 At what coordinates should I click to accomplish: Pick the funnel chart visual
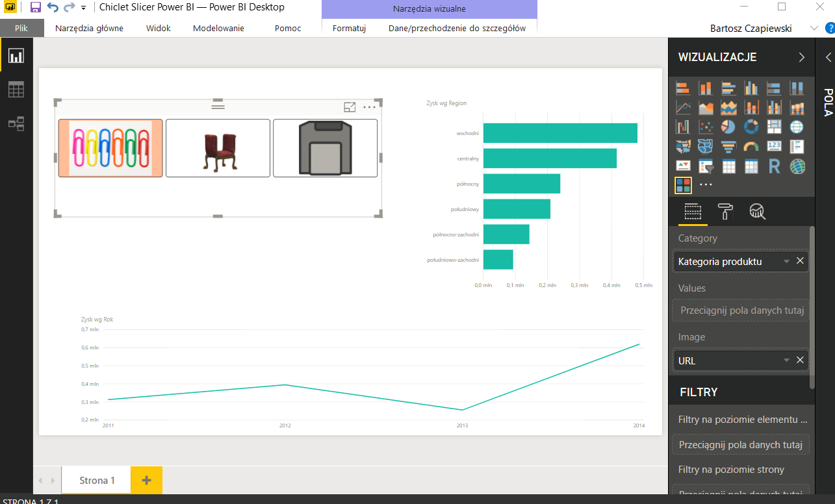pyautogui.click(x=728, y=147)
